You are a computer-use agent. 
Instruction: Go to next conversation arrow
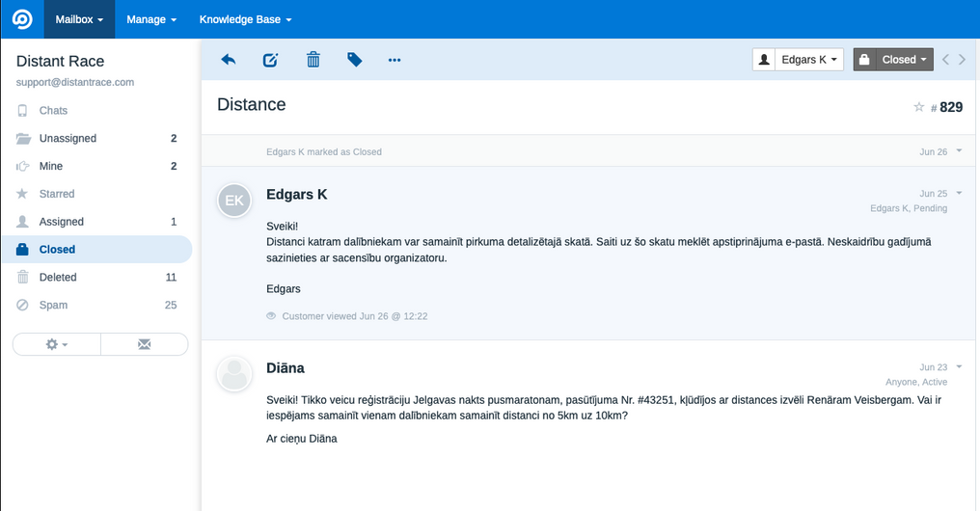962,60
